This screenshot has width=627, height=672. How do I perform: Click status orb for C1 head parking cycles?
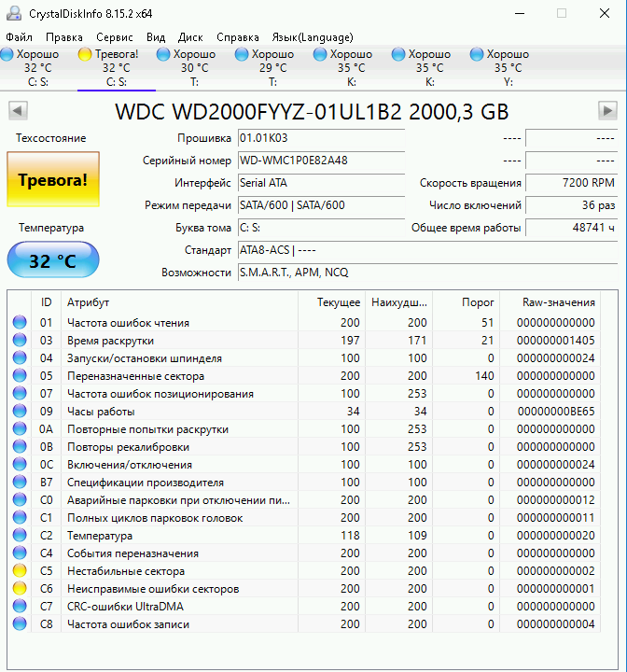[x=20, y=517]
